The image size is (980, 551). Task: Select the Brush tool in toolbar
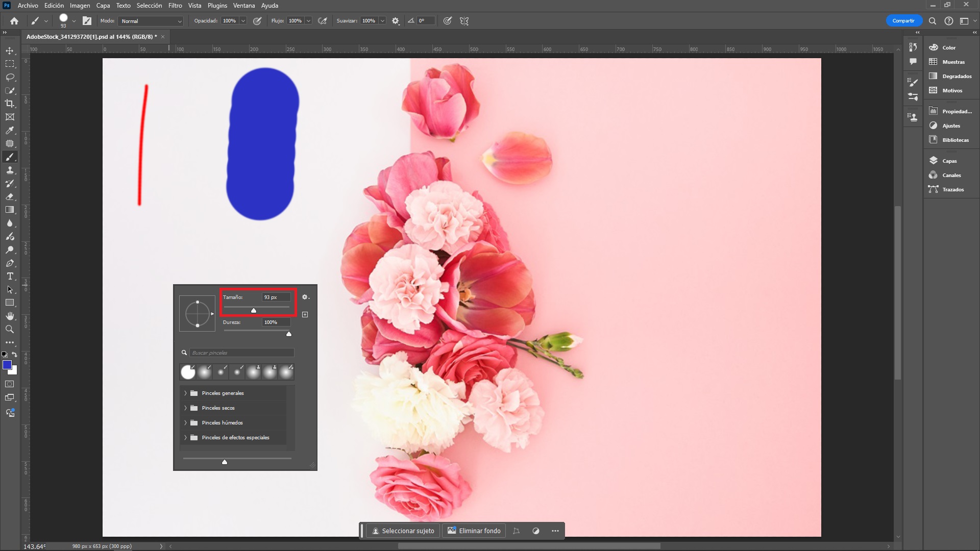10,157
